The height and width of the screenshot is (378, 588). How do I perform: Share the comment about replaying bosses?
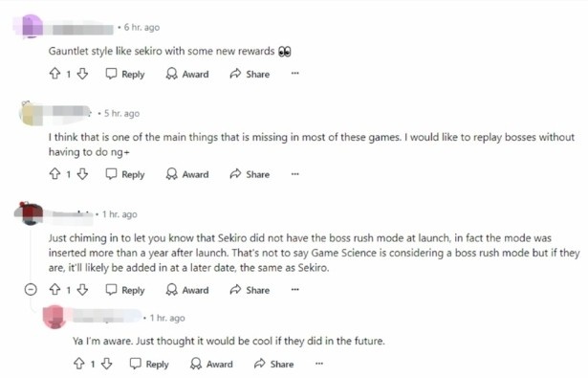tap(250, 174)
